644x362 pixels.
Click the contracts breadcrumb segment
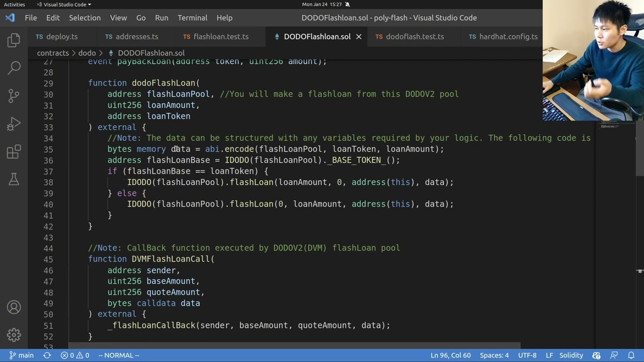53,53
